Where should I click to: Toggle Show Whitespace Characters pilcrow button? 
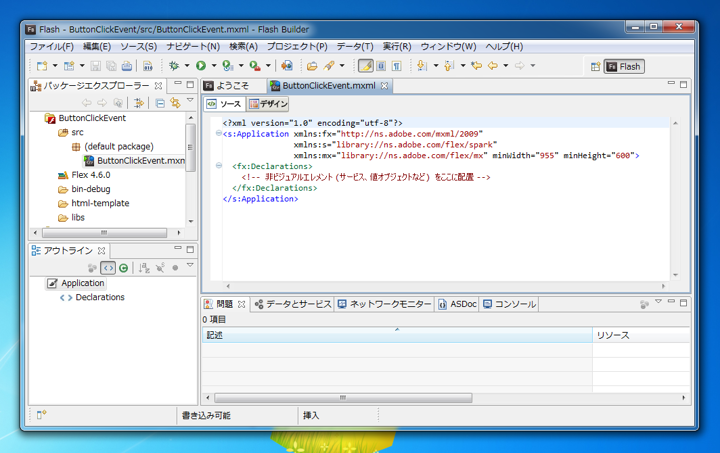(x=397, y=66)
